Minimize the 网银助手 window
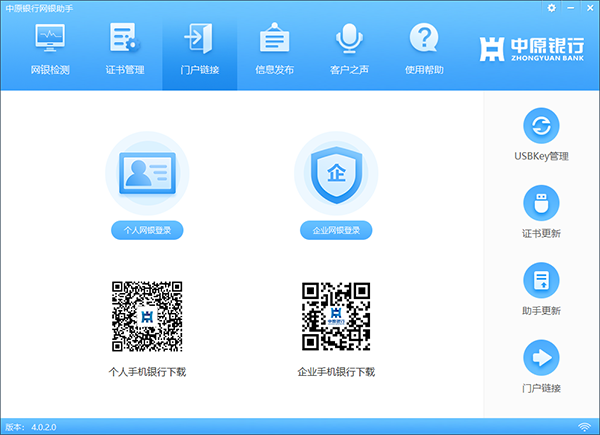This screenshot has width=600, height=435. (571, 8)
